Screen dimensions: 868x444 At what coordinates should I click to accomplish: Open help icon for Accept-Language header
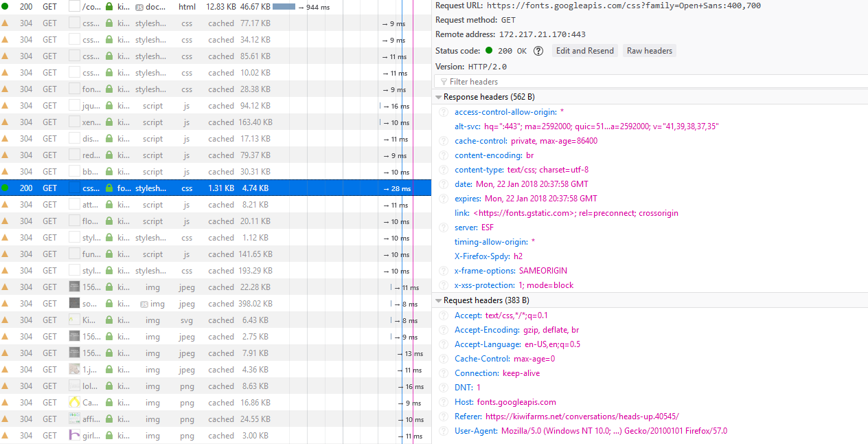point(444,344)
